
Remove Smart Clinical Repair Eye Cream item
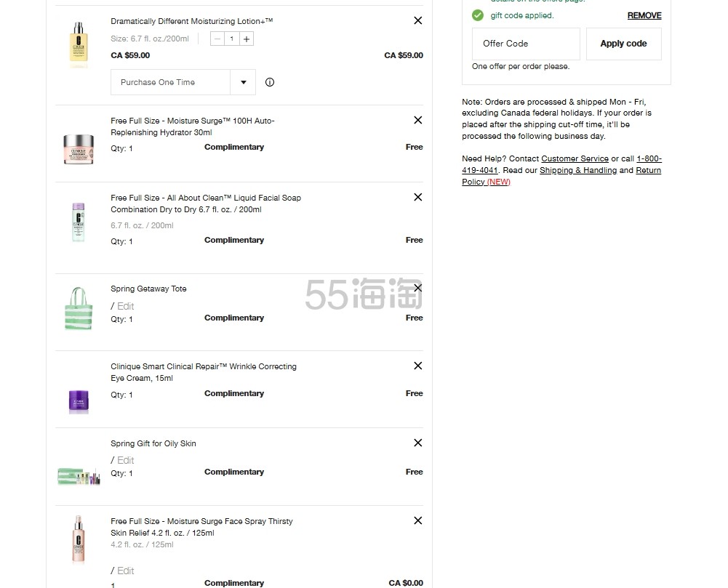click(x=418, y=366)
